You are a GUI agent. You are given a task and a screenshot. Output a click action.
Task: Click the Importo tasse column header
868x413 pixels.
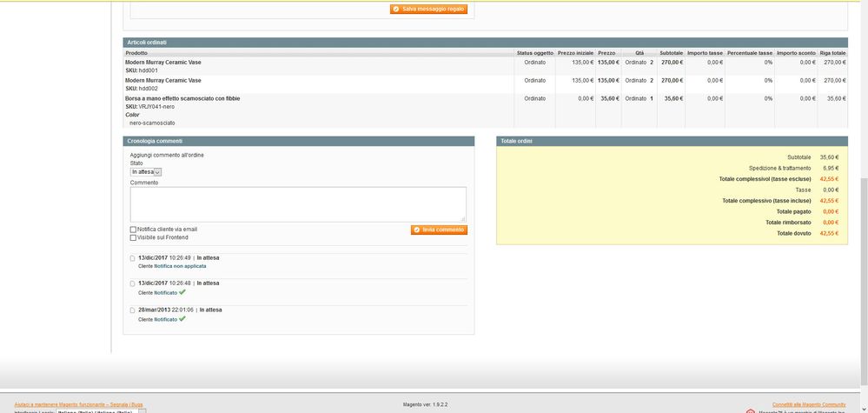point(705,53)
